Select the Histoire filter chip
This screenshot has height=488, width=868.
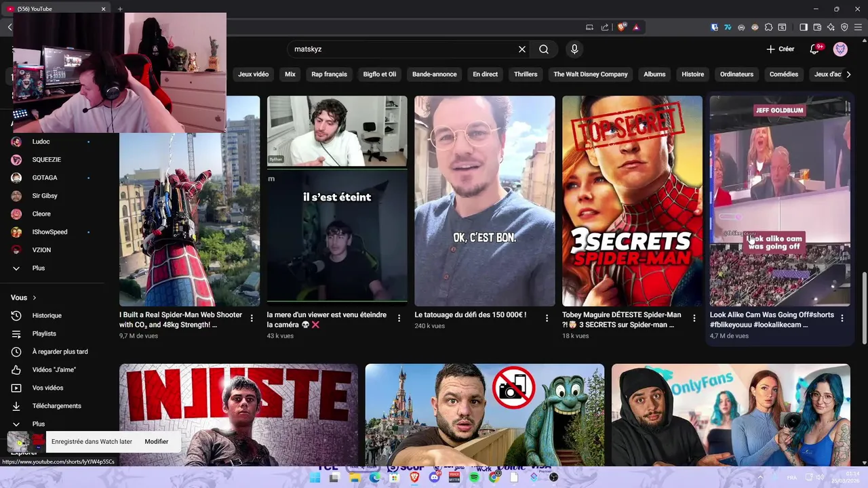pyautogui.click(x=693, y=74)
